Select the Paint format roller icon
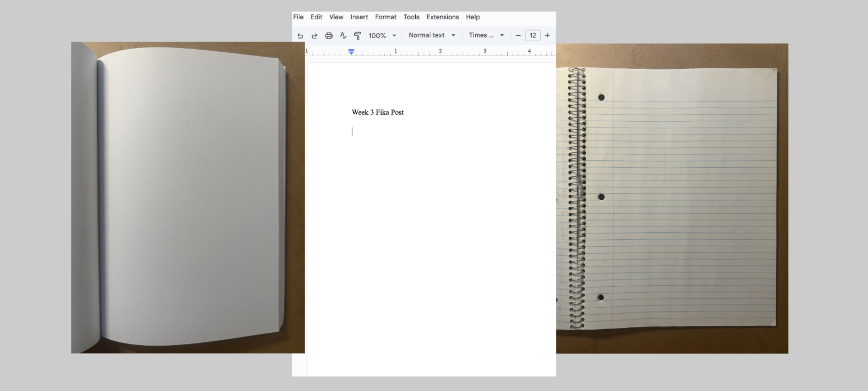Screen dimensions: 868x391 tap(358, 36)
